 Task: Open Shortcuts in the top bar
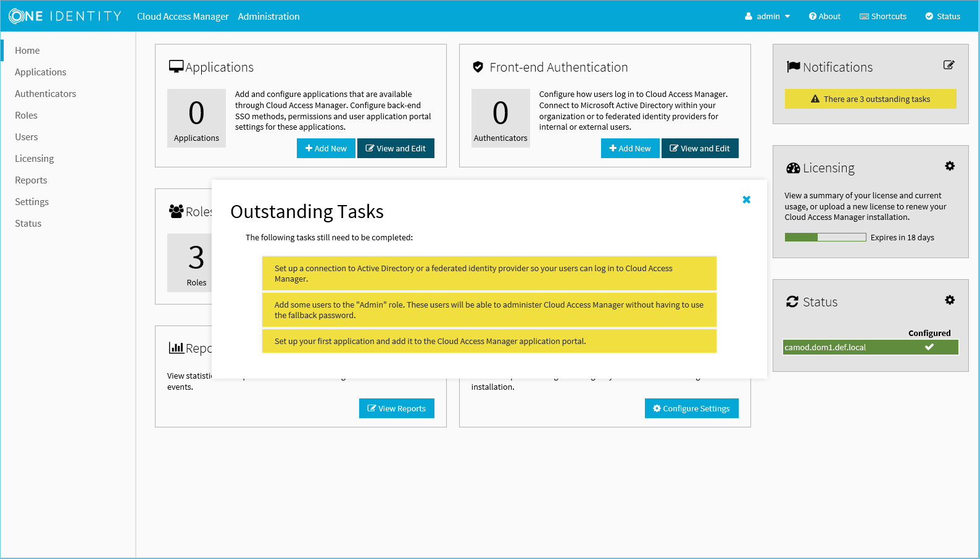pos(883,17)
